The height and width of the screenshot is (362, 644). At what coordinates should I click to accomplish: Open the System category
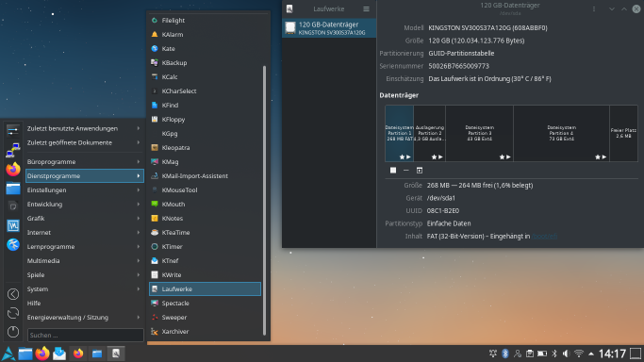pos(85,289)
